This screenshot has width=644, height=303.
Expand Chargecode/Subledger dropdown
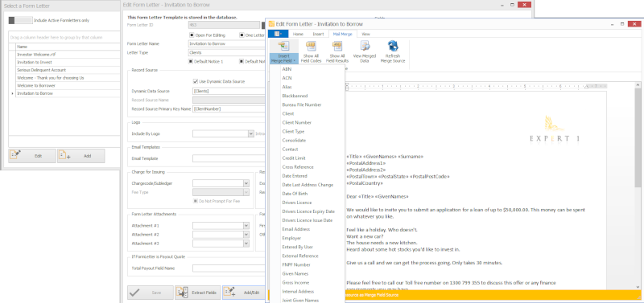pos(246,183)
